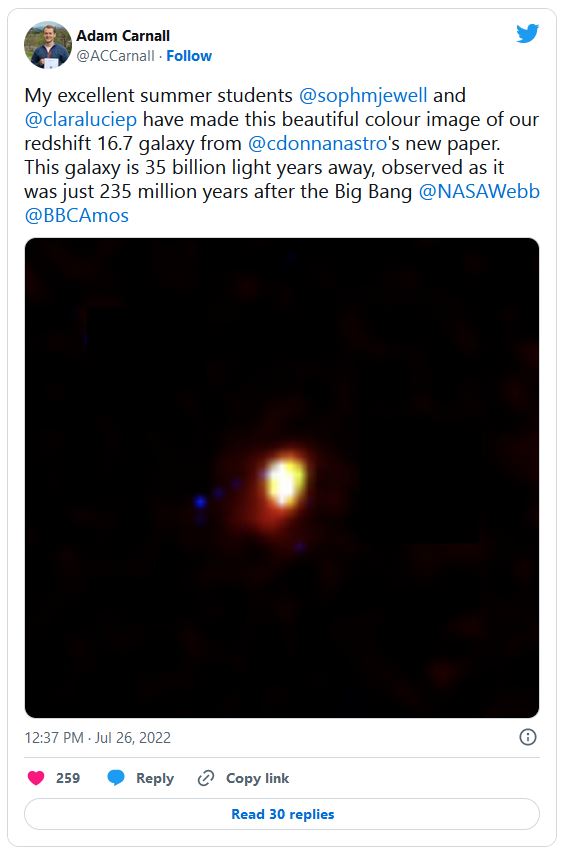This screenshot has width=566, height=855.
Task: Click the 12:37 PM Jul 26, 2022 timestamp
Action: pyautogui.click(x=98, y=738)
